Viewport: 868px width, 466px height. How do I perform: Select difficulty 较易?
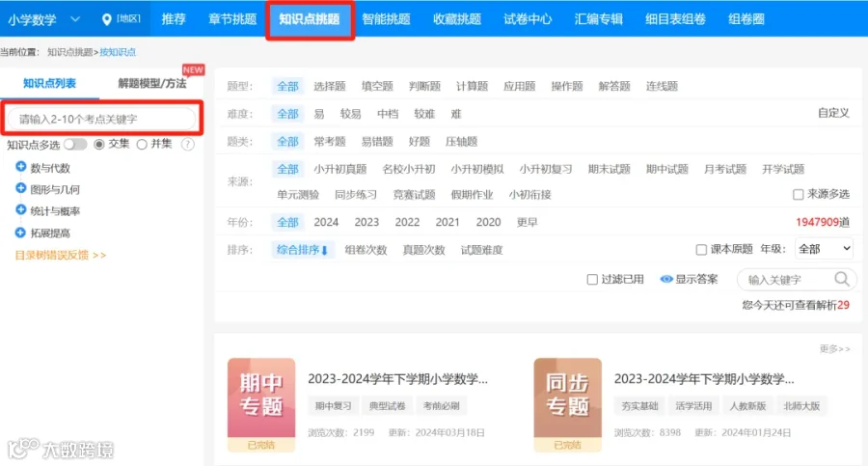click(x=350, y=114)
